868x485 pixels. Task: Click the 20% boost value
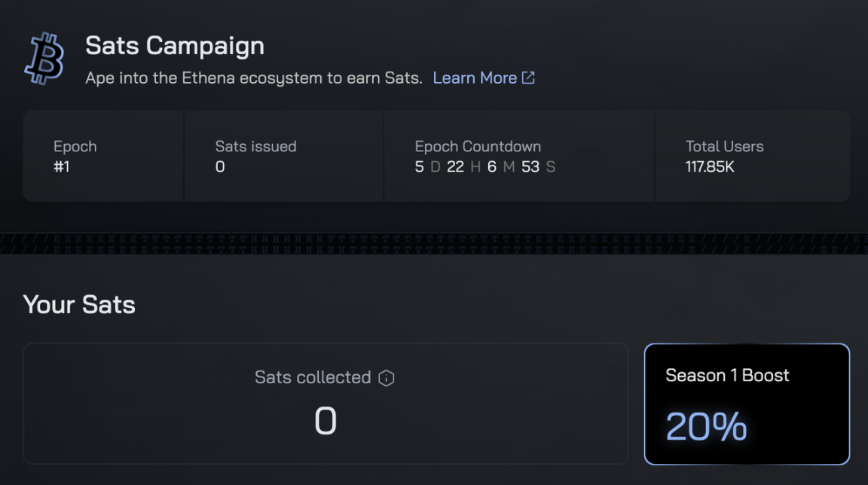pos(706,426)
